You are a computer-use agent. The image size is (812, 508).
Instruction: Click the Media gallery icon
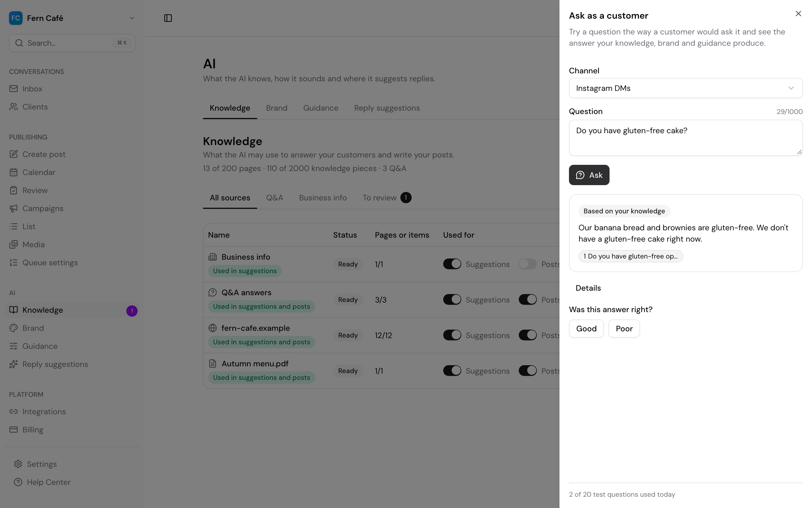coord(14,245)
